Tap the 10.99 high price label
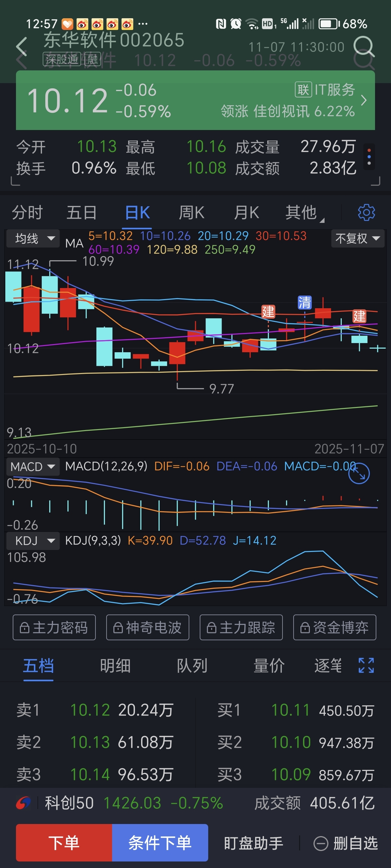Screen dimensions: 391x868 pos(98,261)
